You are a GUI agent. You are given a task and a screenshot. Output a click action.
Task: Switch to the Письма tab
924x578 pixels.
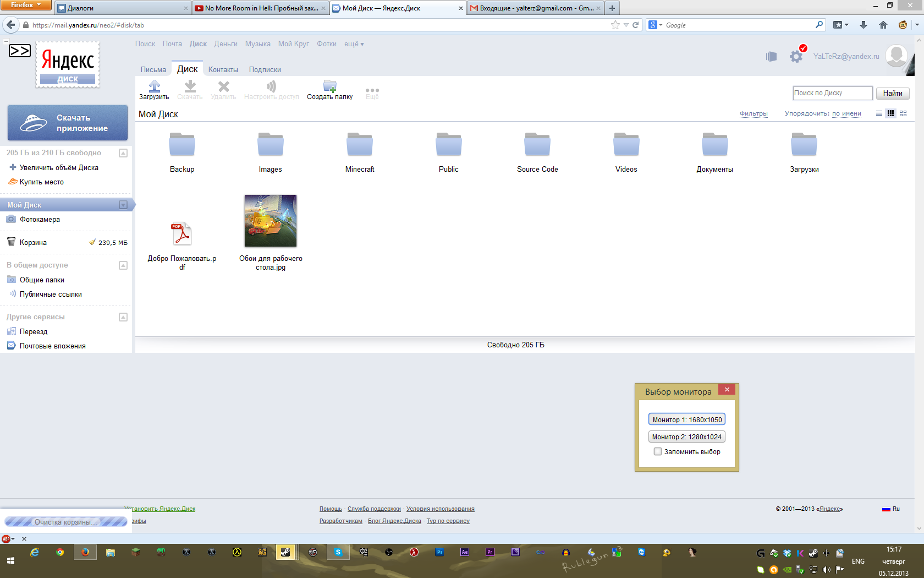coord(153,70)
